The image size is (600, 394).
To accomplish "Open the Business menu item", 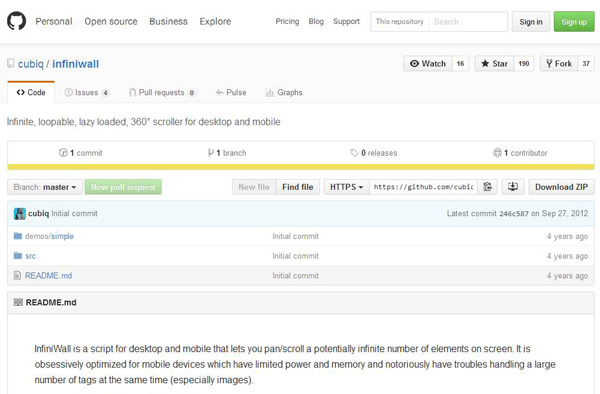I will pyautogui.click(x=168, y=21).
